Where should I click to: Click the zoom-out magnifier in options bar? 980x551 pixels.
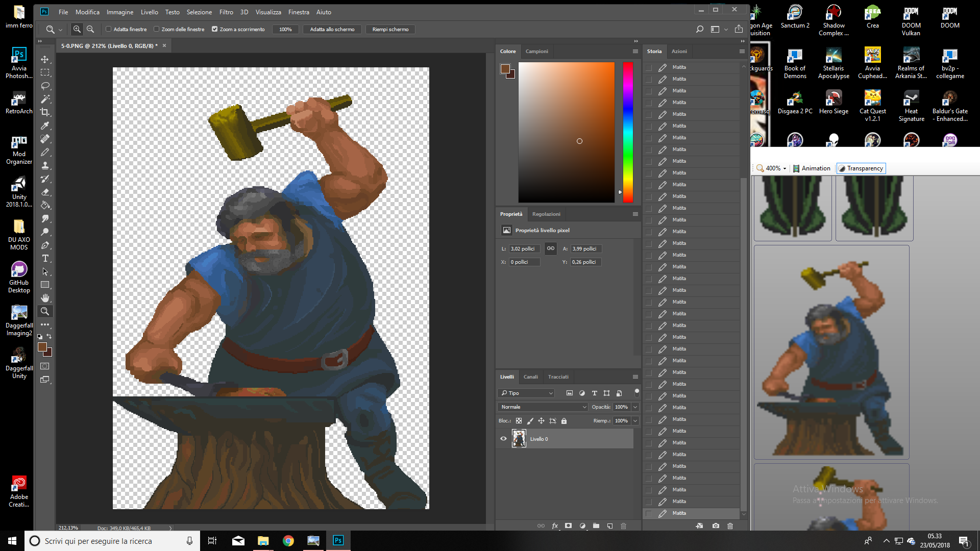(x=90, y=29)
